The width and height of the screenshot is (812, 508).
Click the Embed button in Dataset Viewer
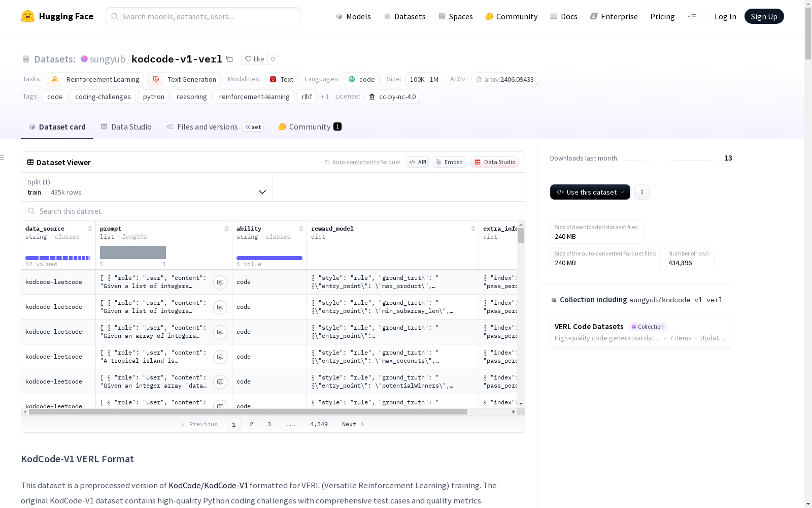(x=449, y=162)
